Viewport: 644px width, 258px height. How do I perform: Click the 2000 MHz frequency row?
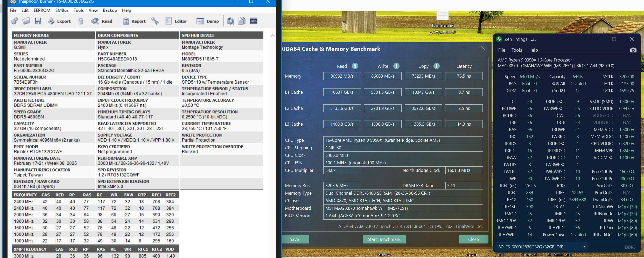click(x=95, y=215)
